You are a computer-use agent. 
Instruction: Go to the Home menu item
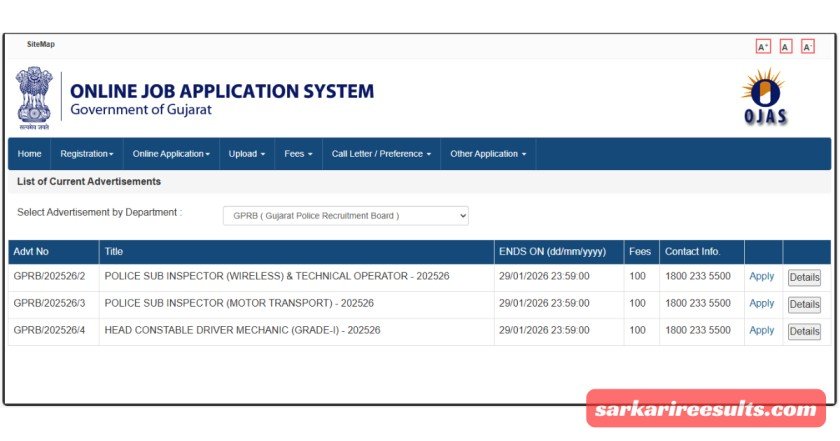[x=30, y=154]
